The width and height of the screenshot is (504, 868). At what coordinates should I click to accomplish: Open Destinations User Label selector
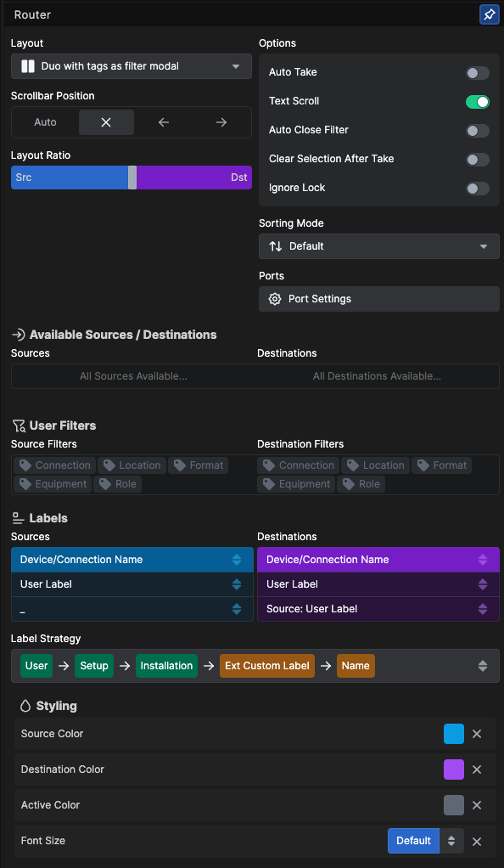[x=378, y=584]
